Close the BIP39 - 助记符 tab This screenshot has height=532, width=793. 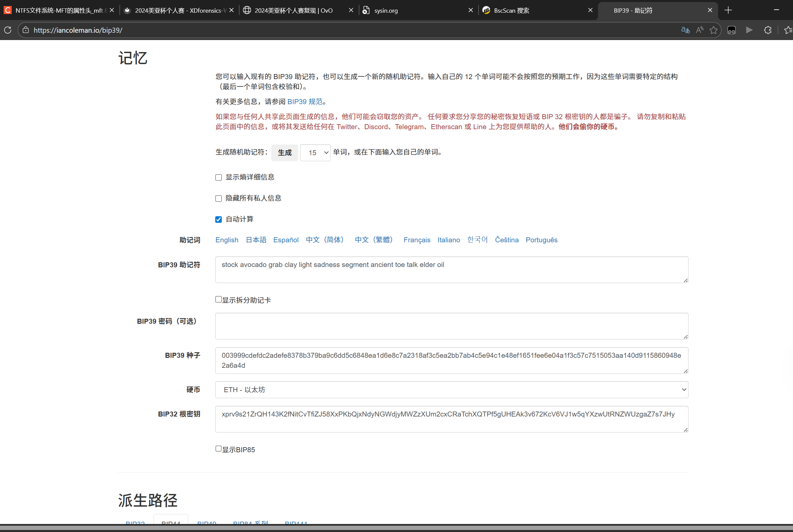[x=710, y=10]
